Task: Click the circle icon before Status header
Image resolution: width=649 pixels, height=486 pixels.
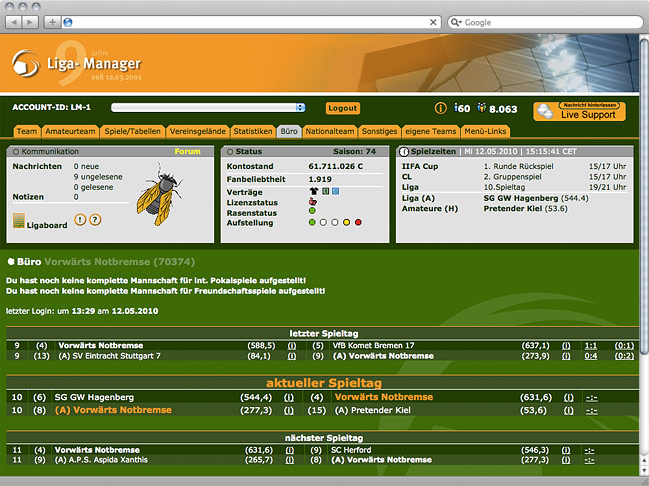Action: 230,152
